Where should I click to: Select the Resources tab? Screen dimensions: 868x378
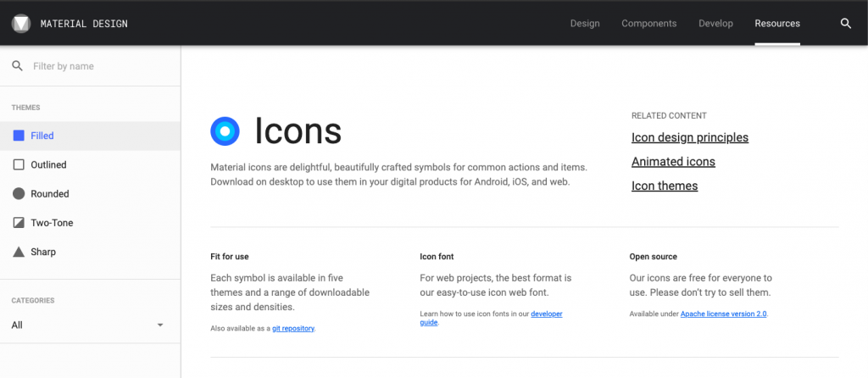point(777,23)
